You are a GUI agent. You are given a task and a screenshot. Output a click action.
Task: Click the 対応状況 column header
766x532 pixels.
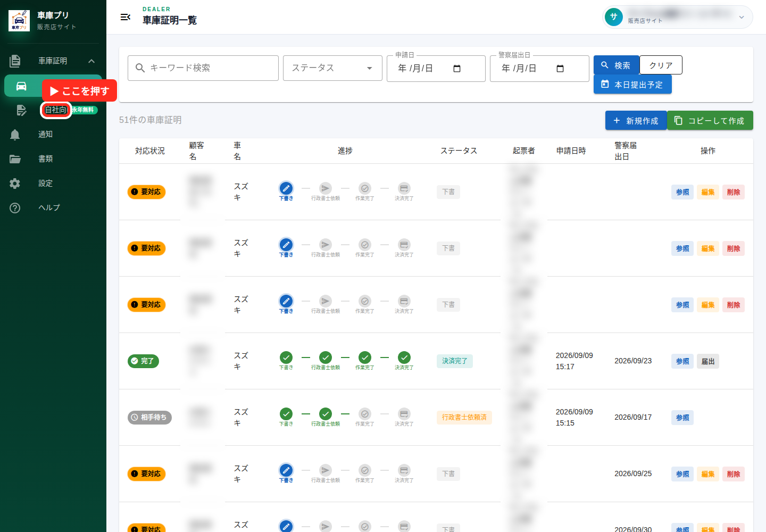tap(150, 151)
